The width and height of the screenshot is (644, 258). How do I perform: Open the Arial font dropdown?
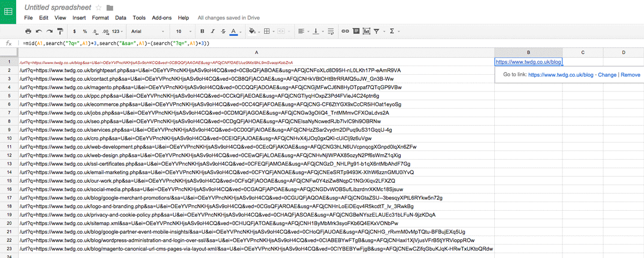(149, 31)
